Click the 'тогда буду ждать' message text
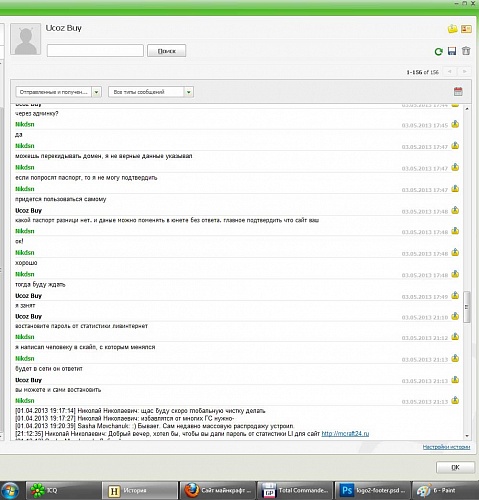Screen dimensions: 479x500 40,284
